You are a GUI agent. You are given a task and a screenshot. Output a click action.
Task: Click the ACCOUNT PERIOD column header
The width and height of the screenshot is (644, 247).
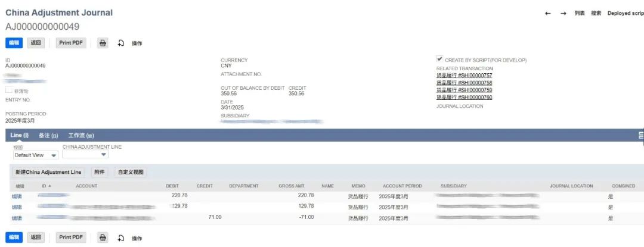(x=402, y=186)
